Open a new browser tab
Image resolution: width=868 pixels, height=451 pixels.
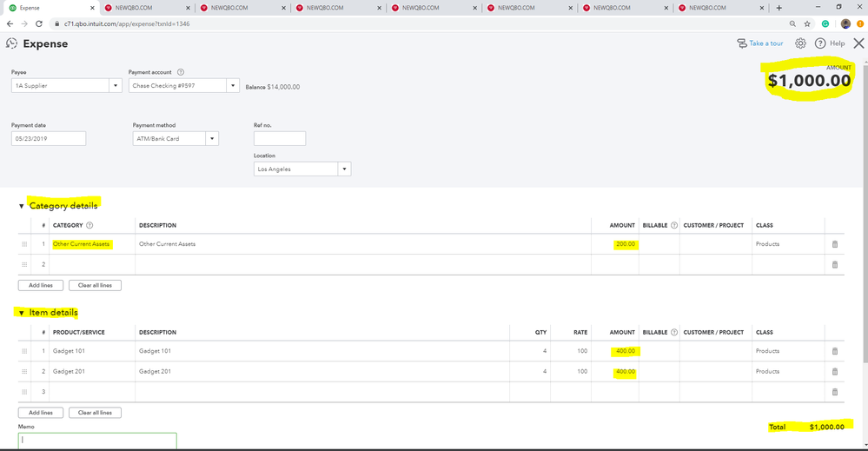click(779, 8)
